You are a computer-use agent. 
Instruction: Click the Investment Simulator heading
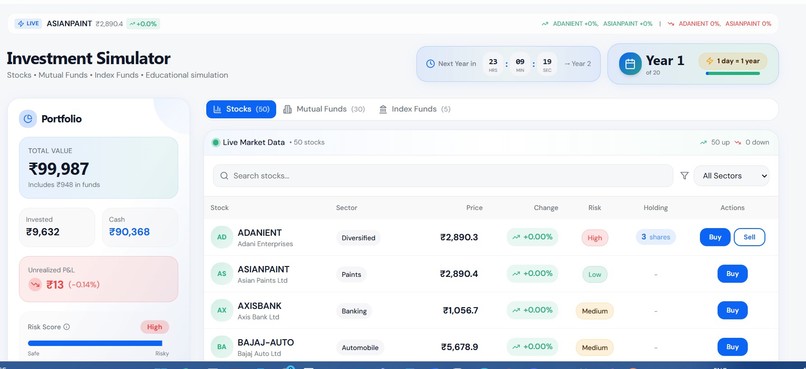88,58
